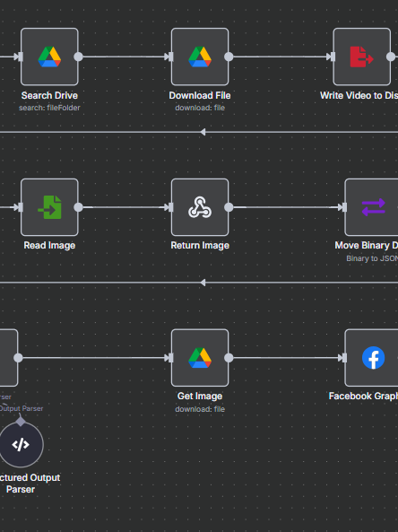
Task: Click Get Image node input connector
Action: (171, 358)
